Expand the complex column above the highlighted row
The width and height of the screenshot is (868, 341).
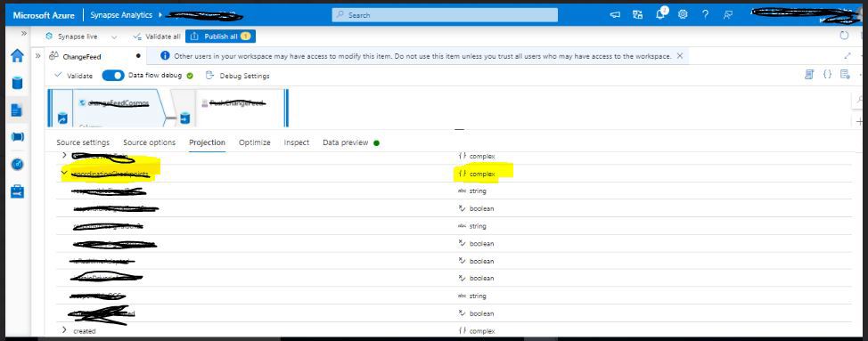[x=65, y=156]
